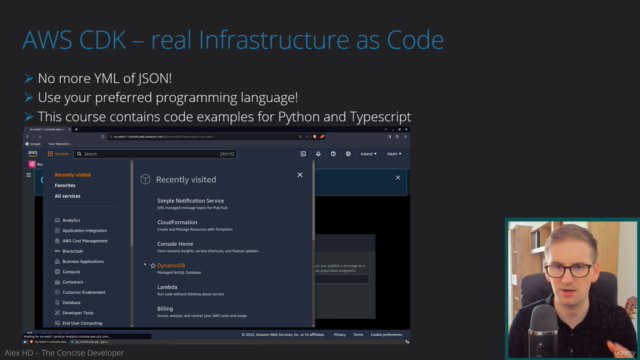
Task: Dismiss the blue info banner
Action: pyautogui.click(x=398, y=178)
